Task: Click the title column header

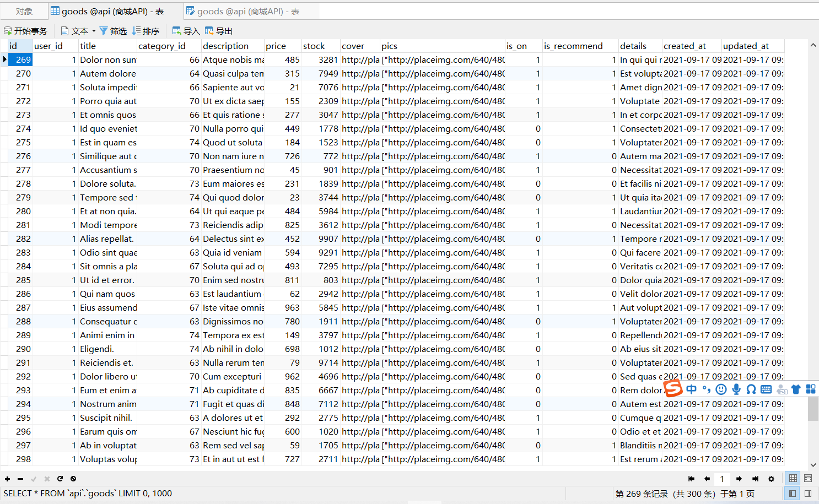Action: (x=107, y=46)
